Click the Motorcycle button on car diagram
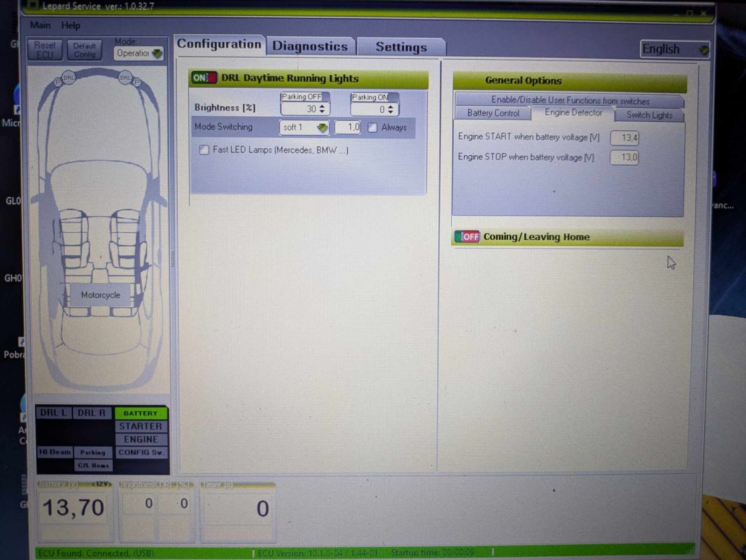This screenshot has height=560, width=746. [100, 295]
